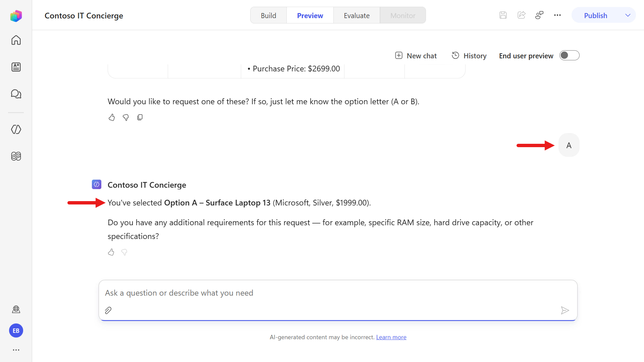This screenshot has width=644, height=362.
Task: Click the share icon in top toolbar
Action: coord(521,15)
